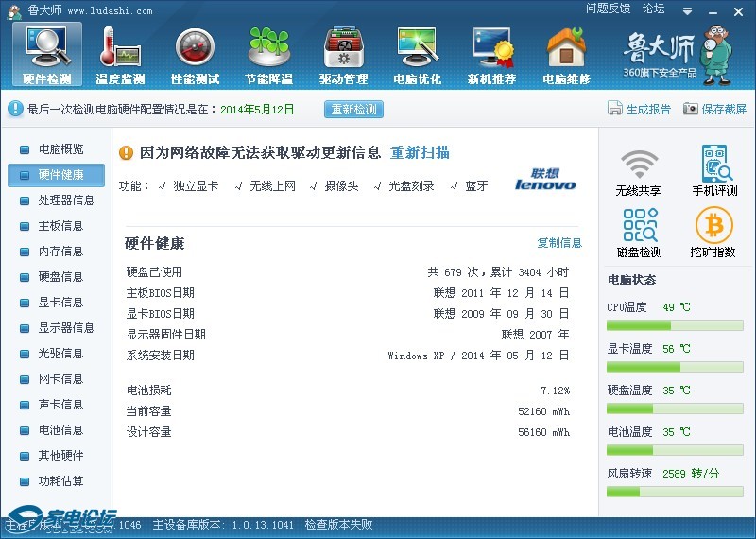756x539 pixels.
Task: Go to 显卡信息 in the sidebar
Action: click(x=60, y=303)
